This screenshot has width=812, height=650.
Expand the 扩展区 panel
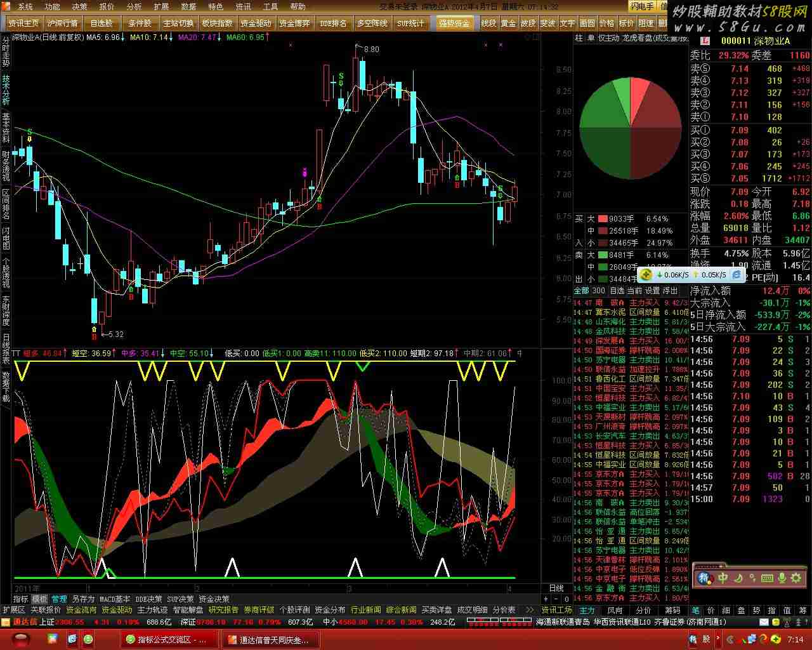tap(13, 610)
